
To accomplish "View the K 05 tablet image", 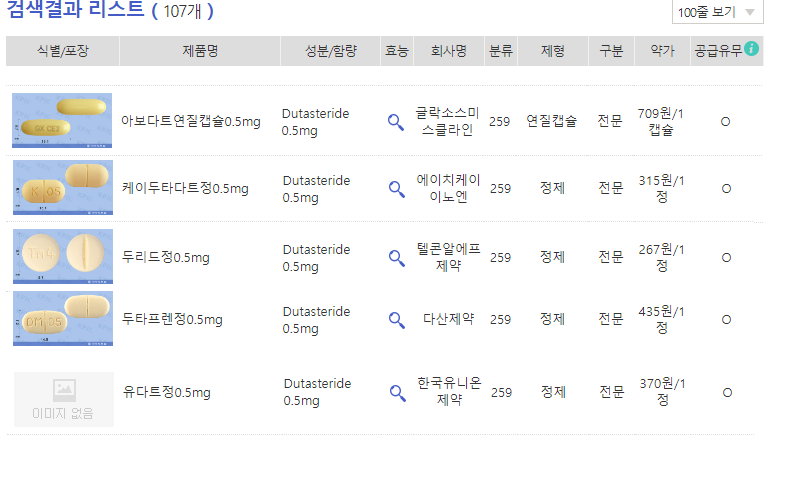I will (63, 187).
